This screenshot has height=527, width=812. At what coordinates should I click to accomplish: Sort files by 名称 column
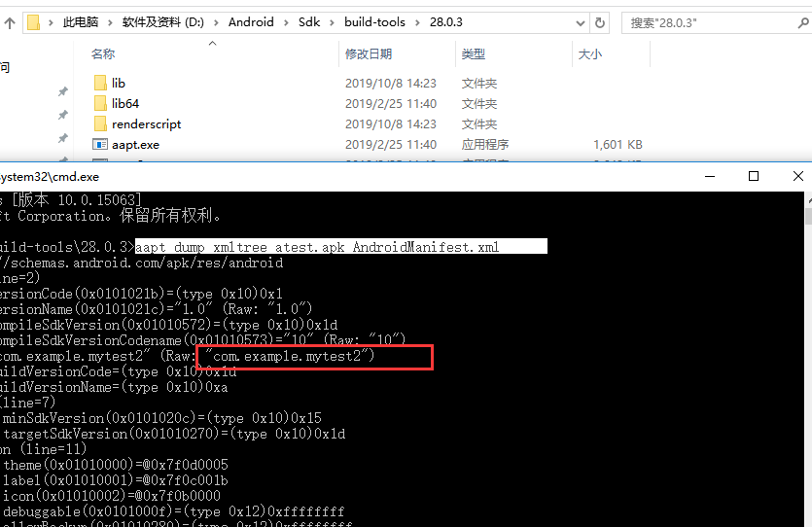(x=103, y=53)
